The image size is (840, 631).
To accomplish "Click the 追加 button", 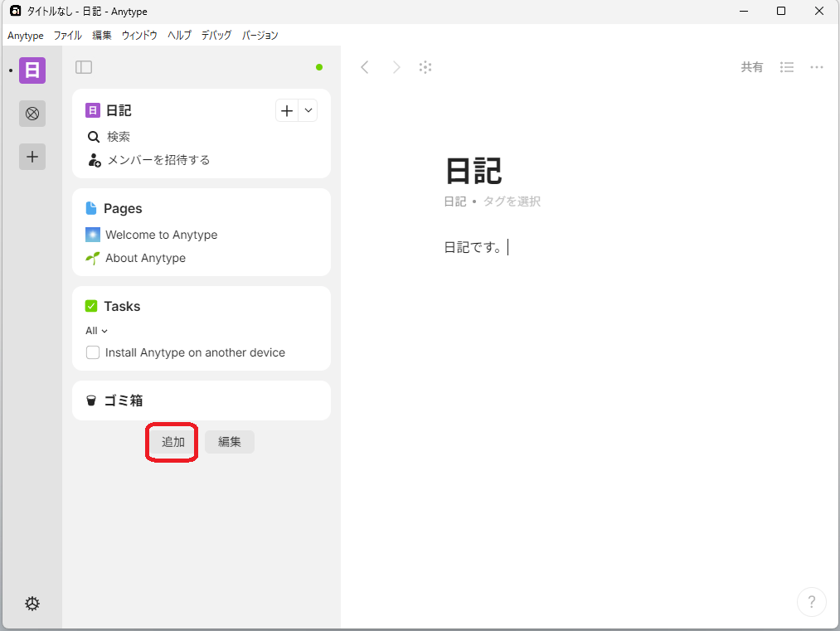I will pos(173,442).
